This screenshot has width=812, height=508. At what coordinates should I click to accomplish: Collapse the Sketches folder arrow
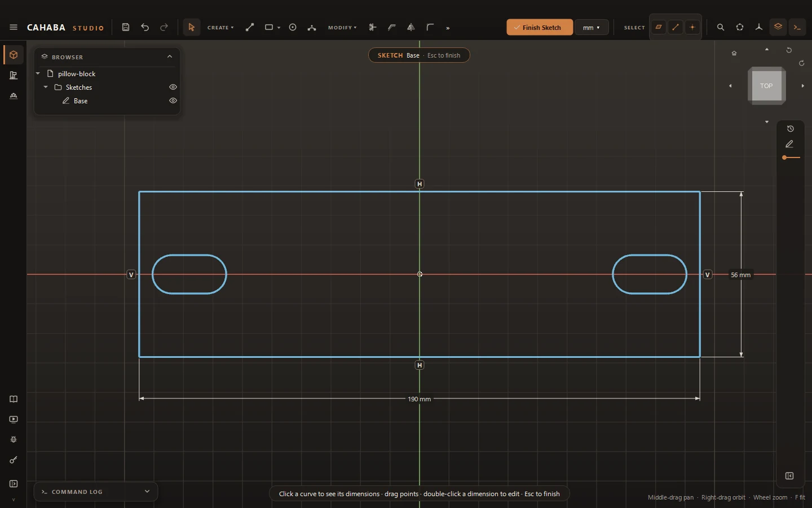(x=46, y=87)
